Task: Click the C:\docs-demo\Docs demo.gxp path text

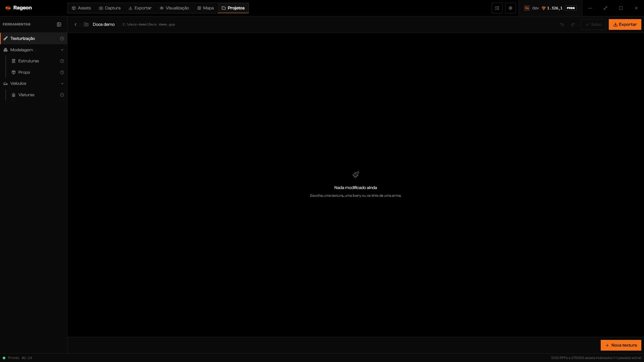Action: (x=149, y=24)
